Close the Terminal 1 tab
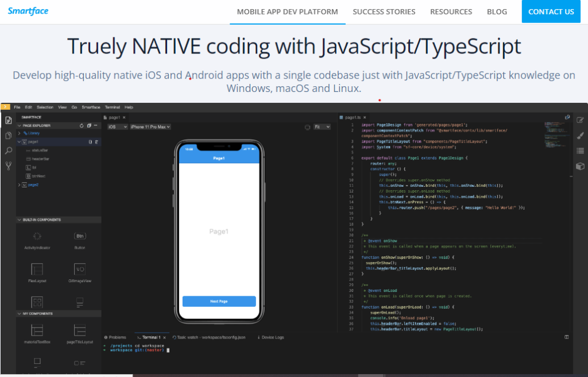The image size is (588, 377). 164,337
